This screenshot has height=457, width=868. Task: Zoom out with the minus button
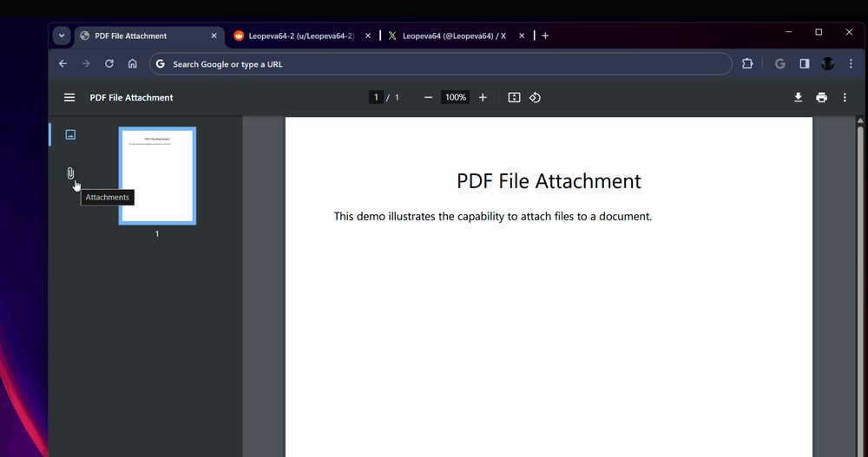(428, 98)
